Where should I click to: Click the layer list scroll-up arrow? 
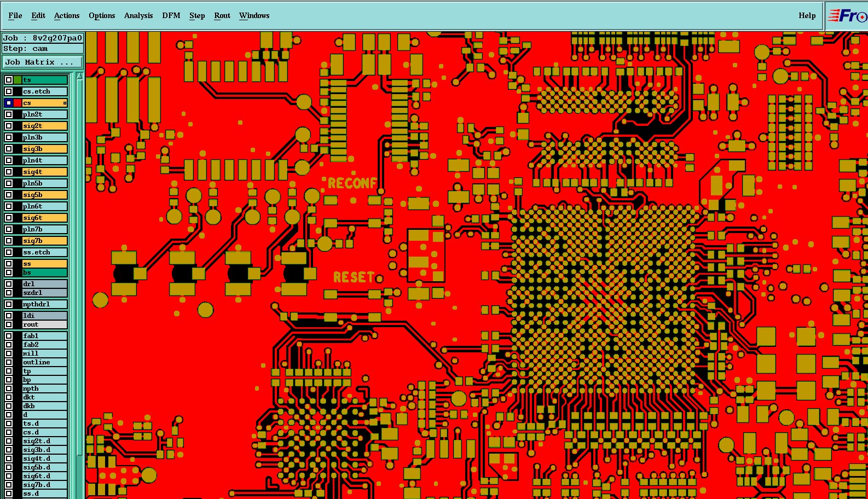[x=79, y=76]
